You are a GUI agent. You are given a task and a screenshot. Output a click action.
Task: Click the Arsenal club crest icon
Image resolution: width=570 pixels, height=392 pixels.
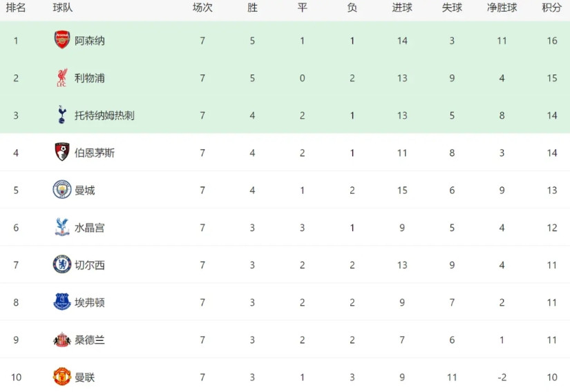[62, 40]
